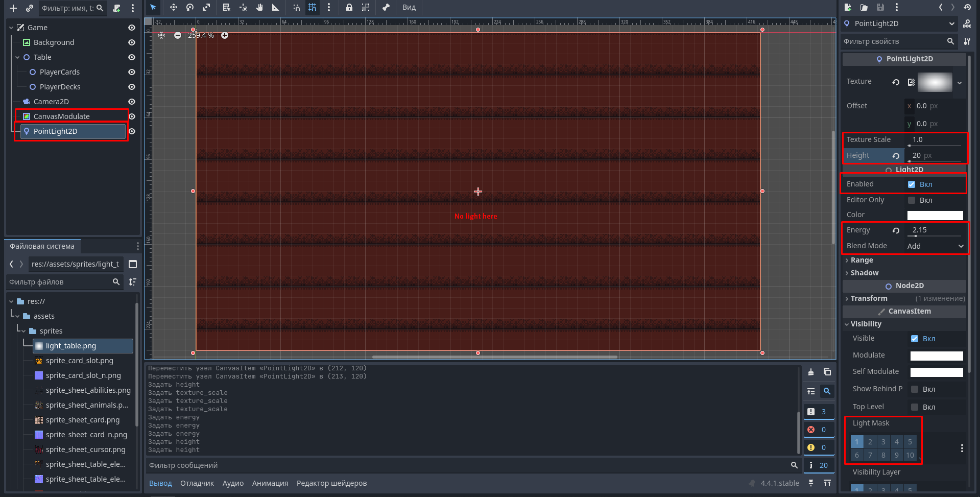Screen dimensions: 980x497
Task: Open the skeleton bone options icon
Action: pos(386,7)
